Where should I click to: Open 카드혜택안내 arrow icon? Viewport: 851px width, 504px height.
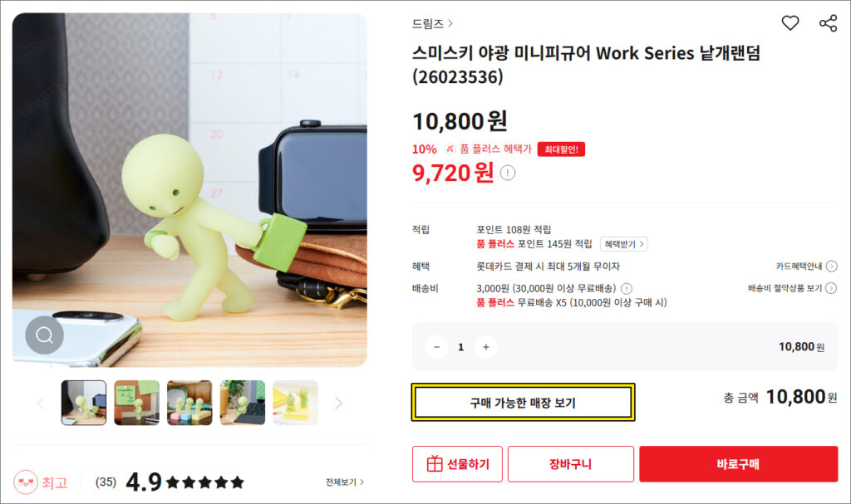point(831,267)
